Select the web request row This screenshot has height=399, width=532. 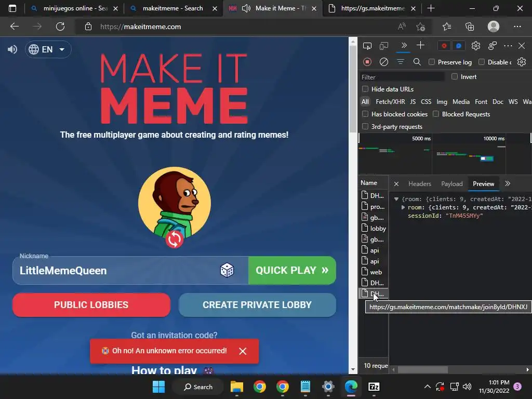pyautogui.click(x=374, y=272)
